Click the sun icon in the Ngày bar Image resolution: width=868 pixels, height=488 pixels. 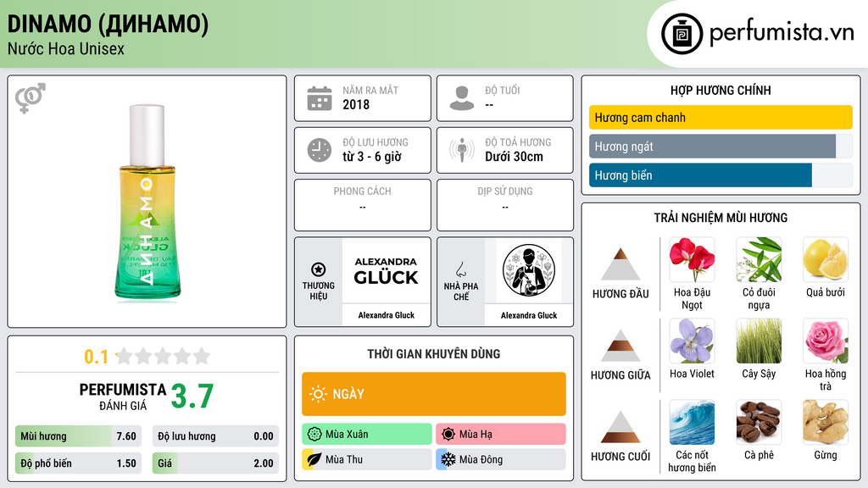319,394
